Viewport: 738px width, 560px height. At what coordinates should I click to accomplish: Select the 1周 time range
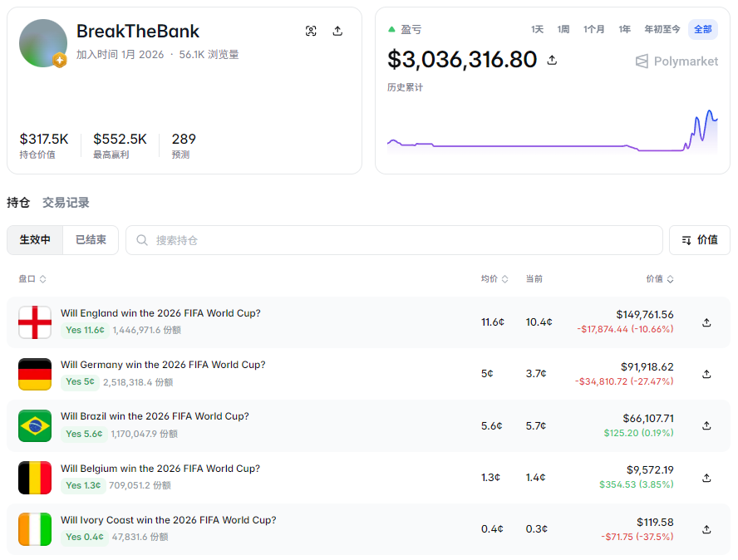(563, 29)
